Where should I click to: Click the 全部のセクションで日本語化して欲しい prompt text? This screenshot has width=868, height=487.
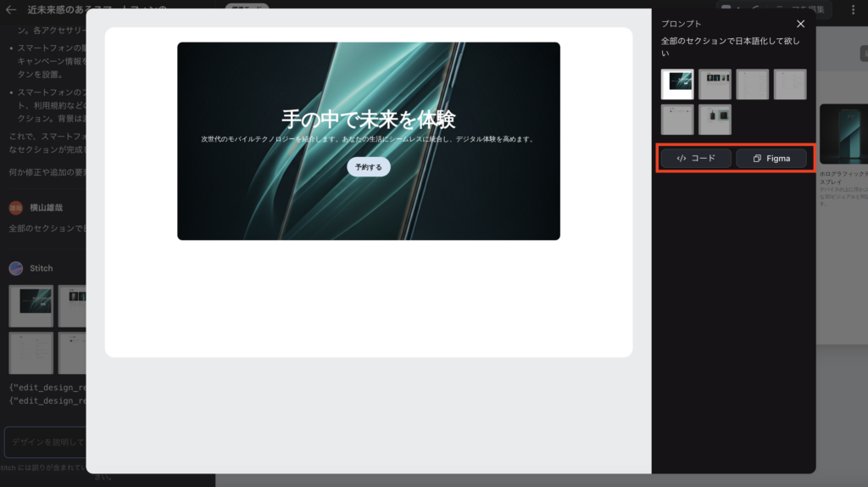tap(730, 47)
